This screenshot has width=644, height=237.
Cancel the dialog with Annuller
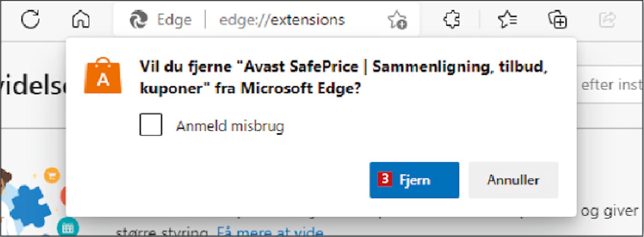coord(513,180)
